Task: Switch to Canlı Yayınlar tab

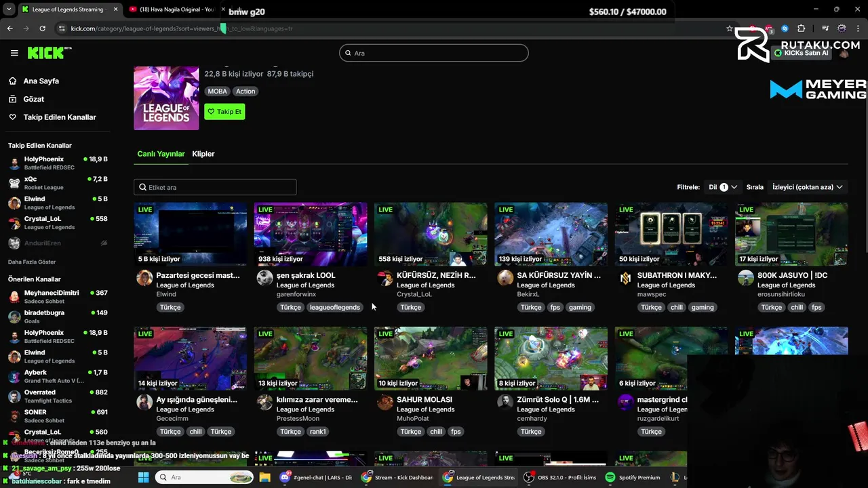Action: point(161,154)
